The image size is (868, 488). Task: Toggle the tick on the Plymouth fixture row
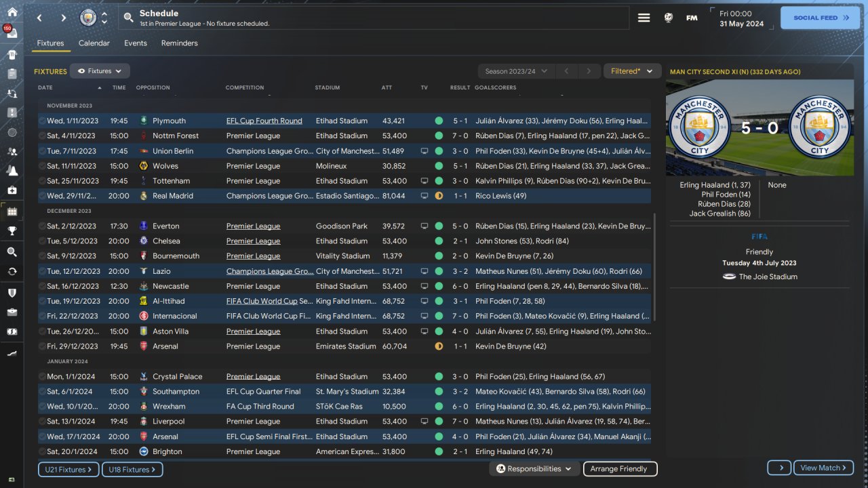[42, 121]
